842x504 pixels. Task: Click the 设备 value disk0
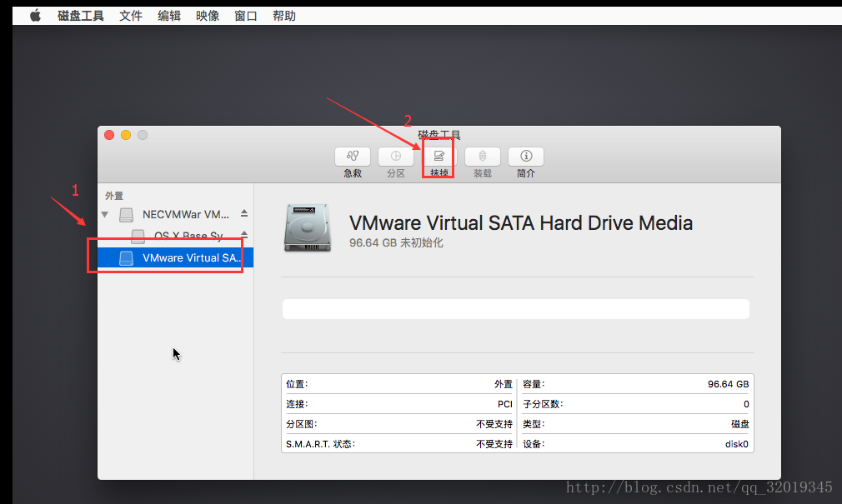click(737, 444)
